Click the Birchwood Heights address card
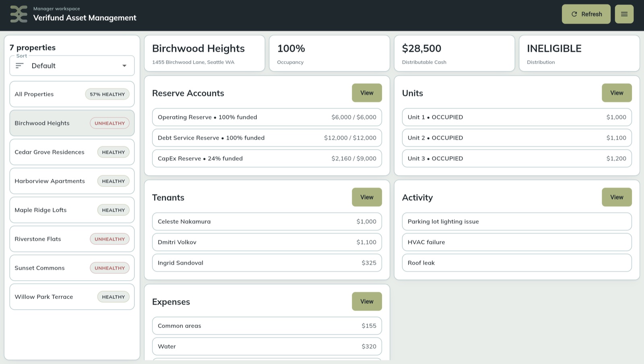644x364 pixels. [x=204, y=54]
